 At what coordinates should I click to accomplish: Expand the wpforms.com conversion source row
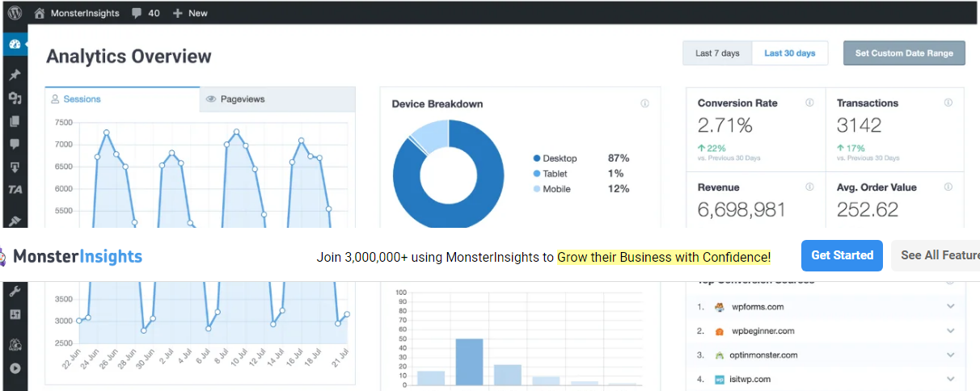coord(950,307)
